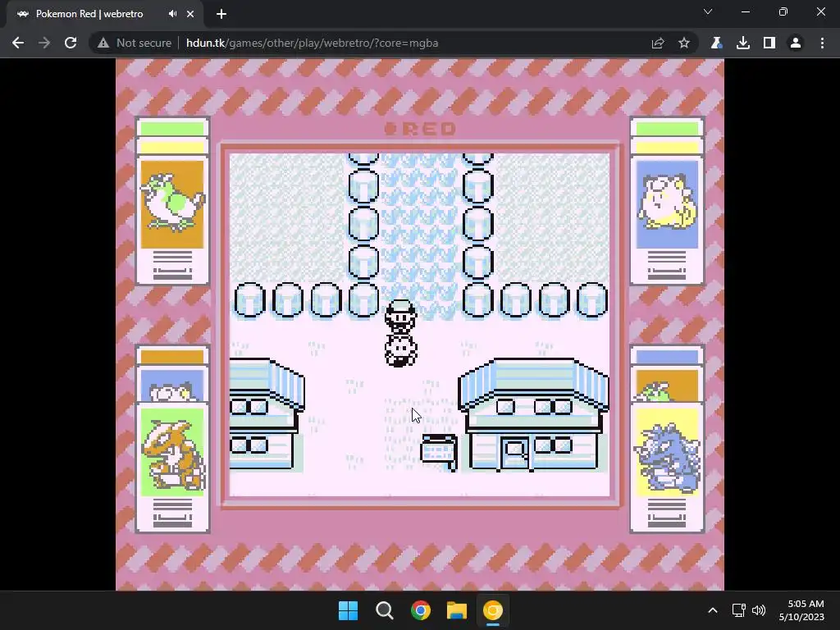The width and height of the screenshot is (840, 630).
Task: Click the browser forward arrow
Action: pos(44,43)
